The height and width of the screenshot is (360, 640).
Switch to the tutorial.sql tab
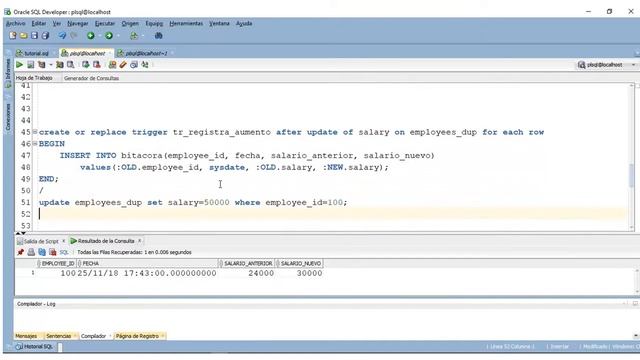35,53
